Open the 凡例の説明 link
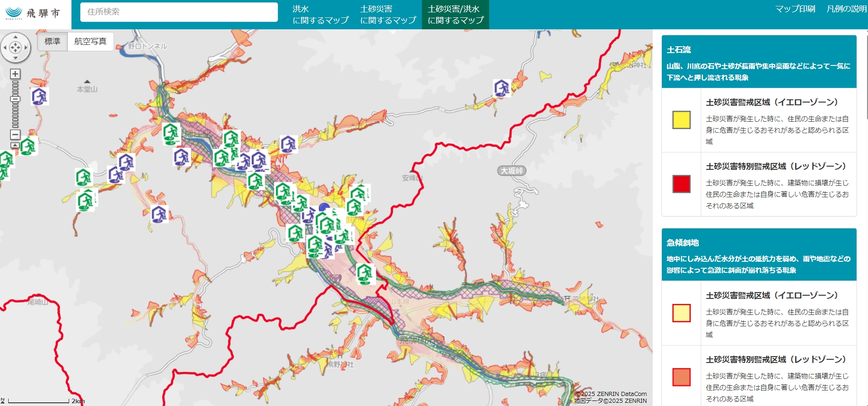Screen dimensions: 868x406 pos(846,9)
